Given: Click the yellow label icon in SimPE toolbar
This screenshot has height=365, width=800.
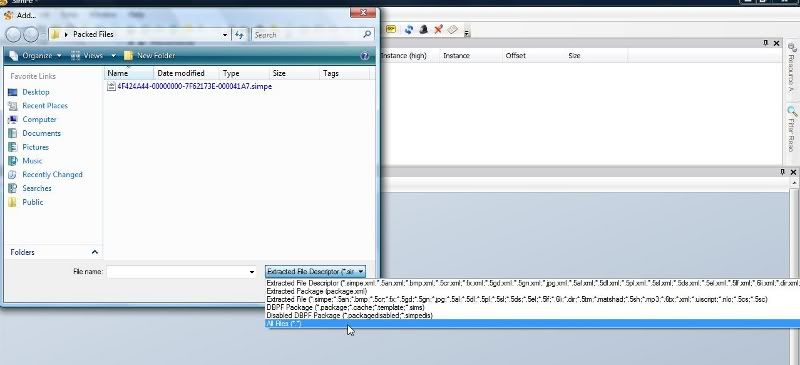Looking at the screenshot, I should click(x=391, y=30).
